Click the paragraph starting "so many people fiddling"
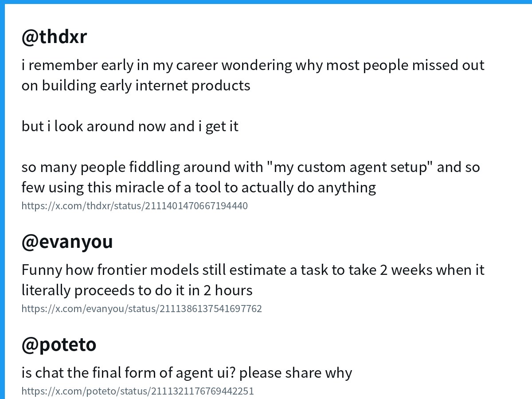The image size is (532, 399). pos(250,177)
